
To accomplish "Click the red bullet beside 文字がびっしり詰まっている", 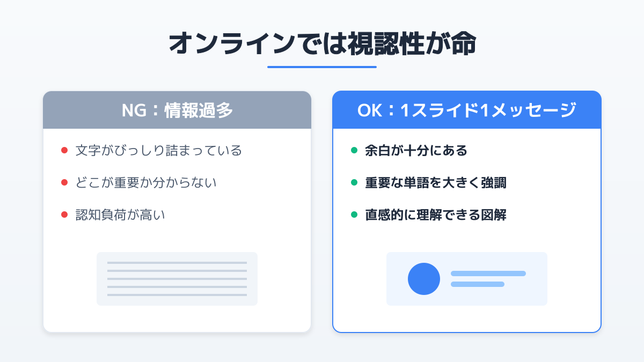I will 64,150.
